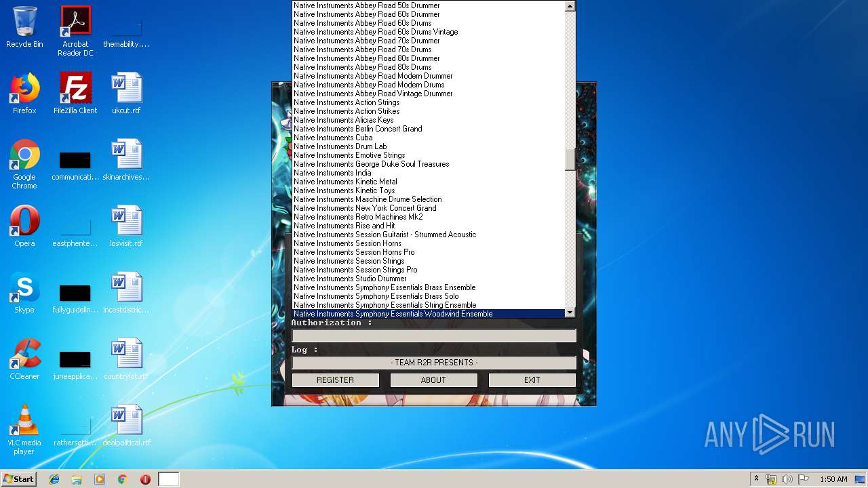Select Native Instruments India

click(x=428, y=173)
